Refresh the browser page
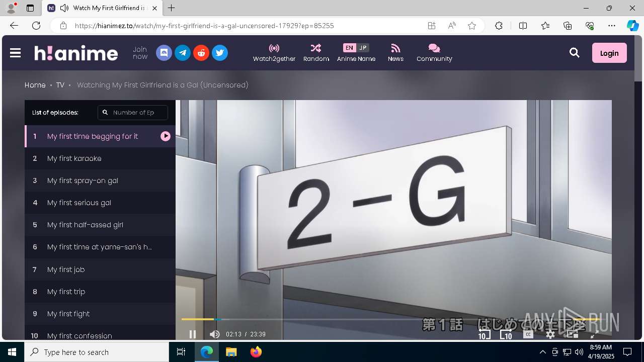This screenshot has width=644, height=362. (x=36, y=26)
